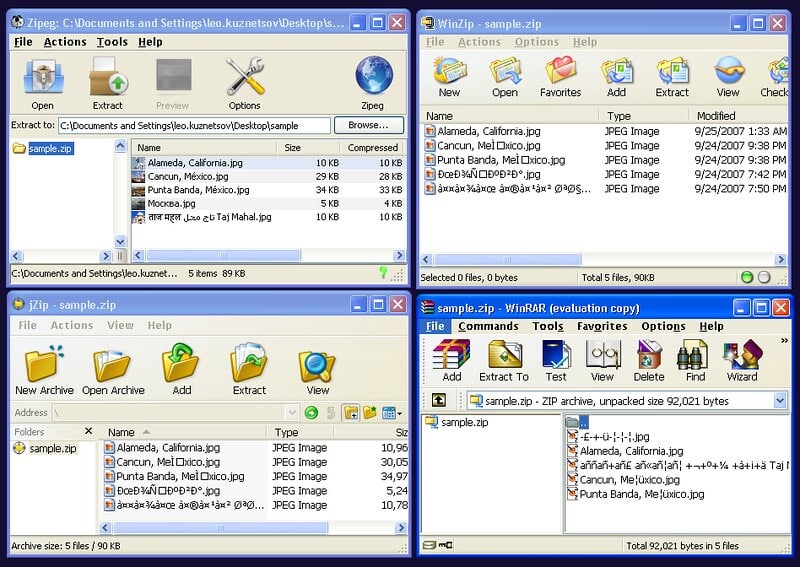Click Compressed column header in Zipeg
This screenshot has width=800, height=567.
[x=372, y=147]
